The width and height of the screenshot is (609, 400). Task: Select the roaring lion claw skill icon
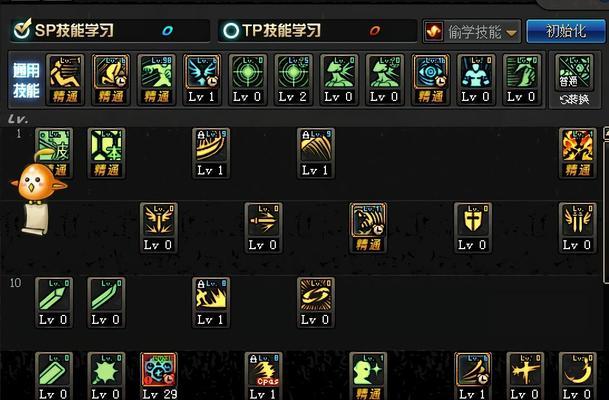coord(368,228)
